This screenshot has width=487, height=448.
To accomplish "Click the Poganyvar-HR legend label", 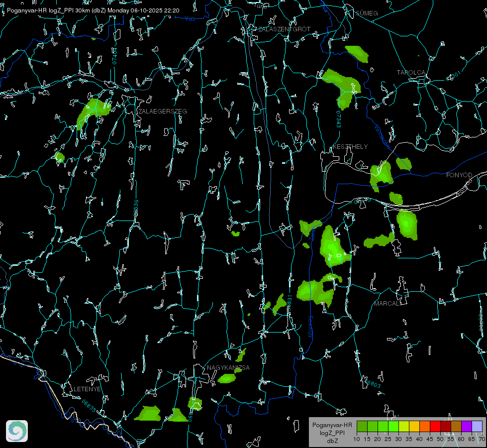I will pyautogui.click(x=332, y=425).
